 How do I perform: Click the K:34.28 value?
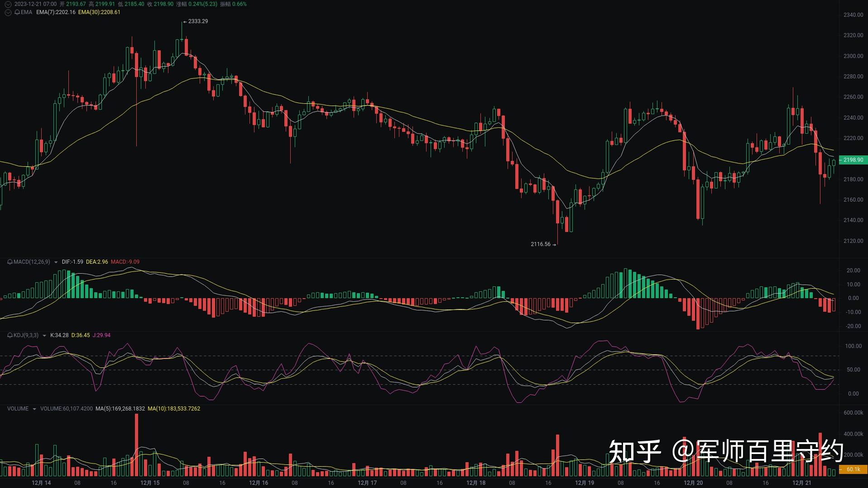pyautogui.click(x=59, y=335)
